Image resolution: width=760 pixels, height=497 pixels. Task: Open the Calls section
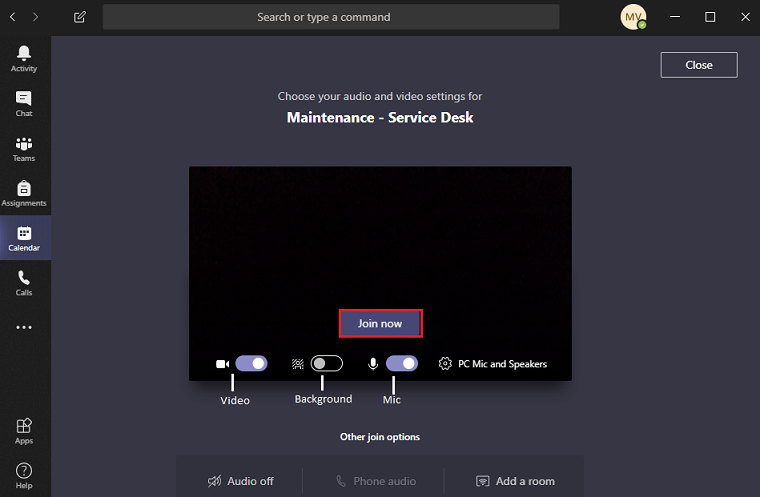coord(24,283)
